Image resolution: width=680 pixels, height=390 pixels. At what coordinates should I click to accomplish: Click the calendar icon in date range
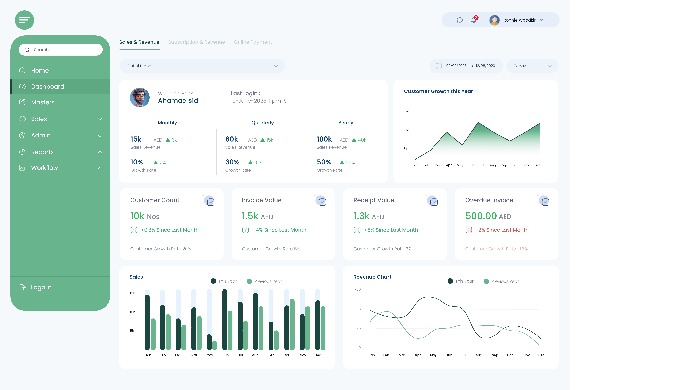tap(438, 66)
